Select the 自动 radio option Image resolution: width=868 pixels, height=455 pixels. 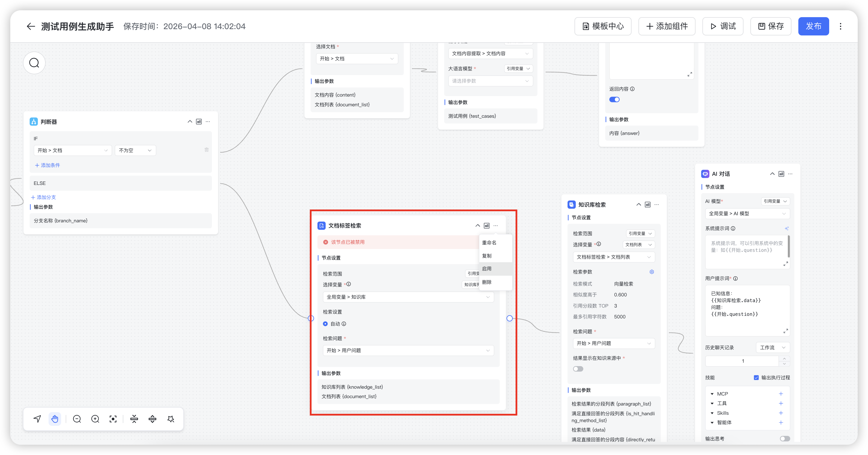tap(325, 324)
